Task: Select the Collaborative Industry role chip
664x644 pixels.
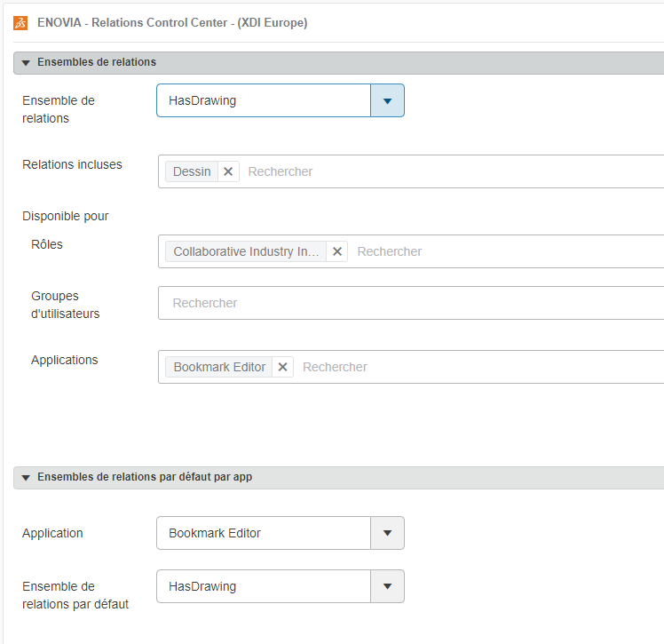Action: (x=246, y=251)
